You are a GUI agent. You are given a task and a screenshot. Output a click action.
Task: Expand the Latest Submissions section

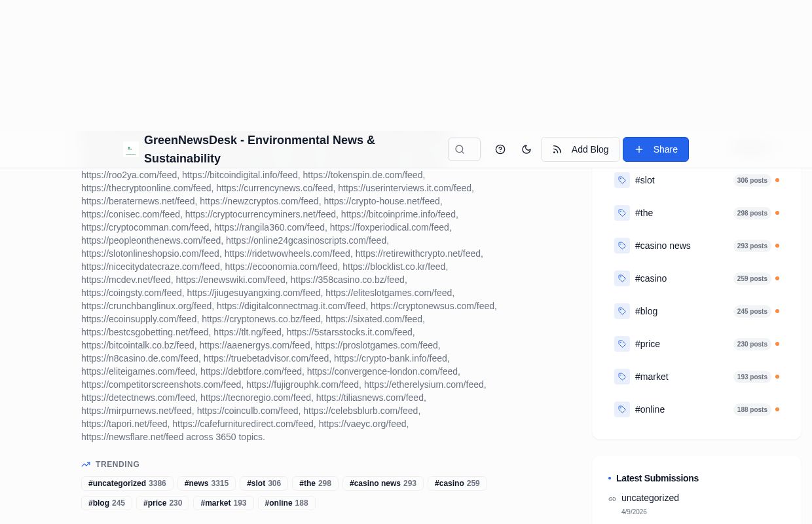[x=657, y=478]
